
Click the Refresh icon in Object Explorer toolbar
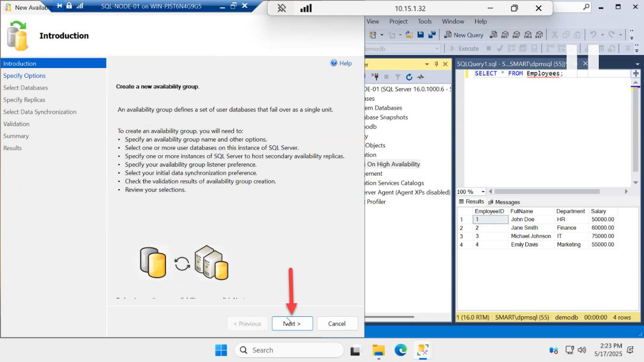coord(409,77)
